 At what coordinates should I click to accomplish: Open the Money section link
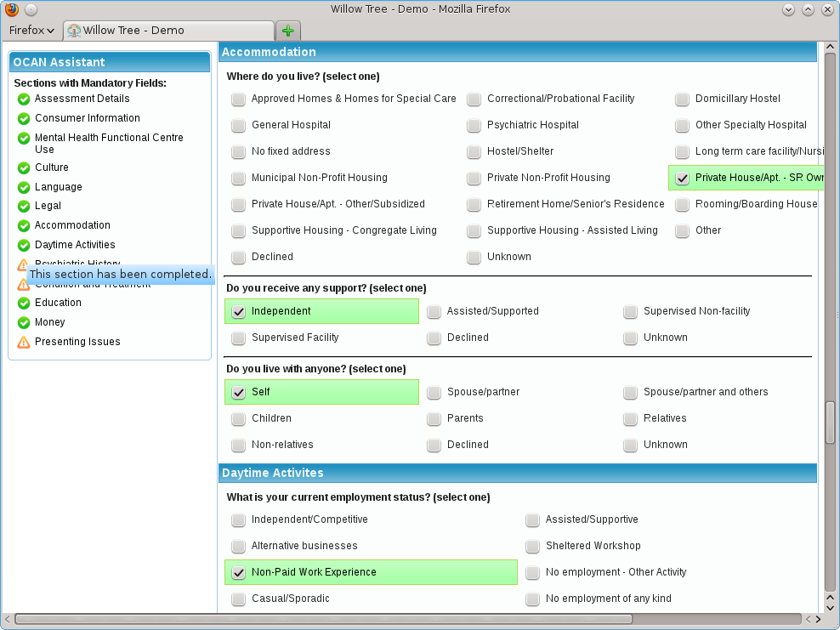50,322
